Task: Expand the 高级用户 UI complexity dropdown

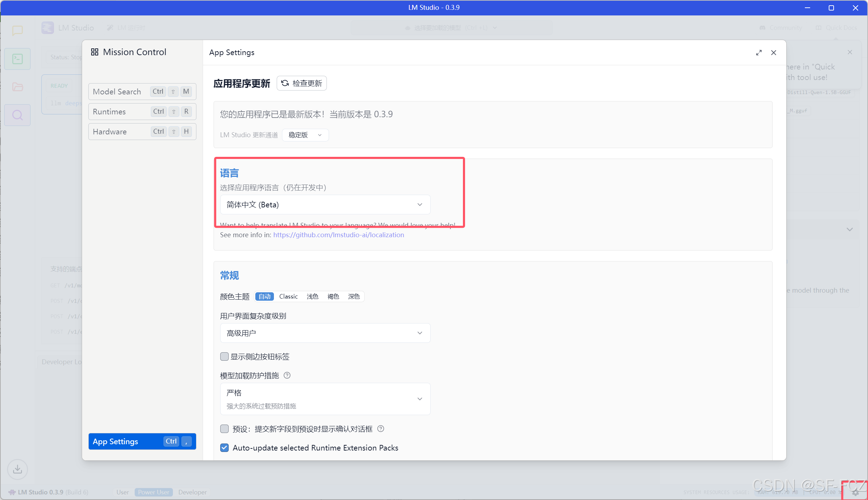Action: tap(325, 333)
